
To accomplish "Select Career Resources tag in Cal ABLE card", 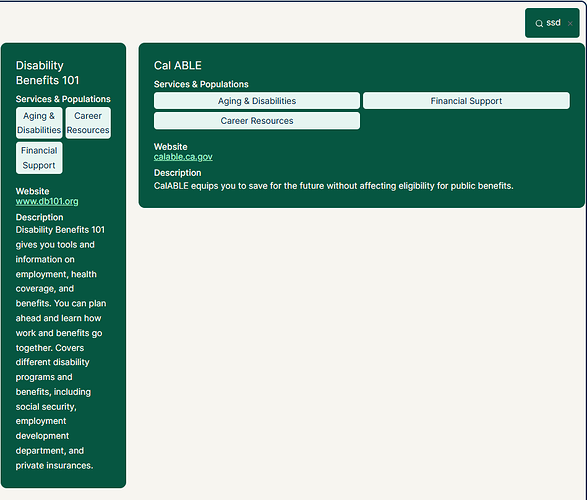I will (257, 121).
